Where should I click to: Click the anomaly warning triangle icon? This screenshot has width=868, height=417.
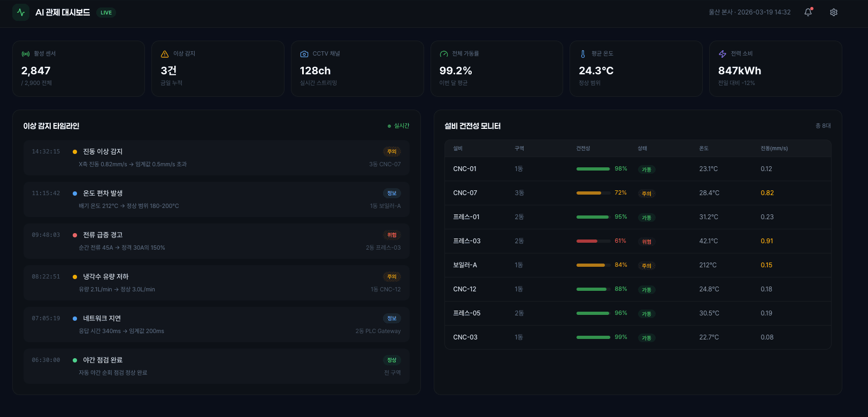[165, 54]
